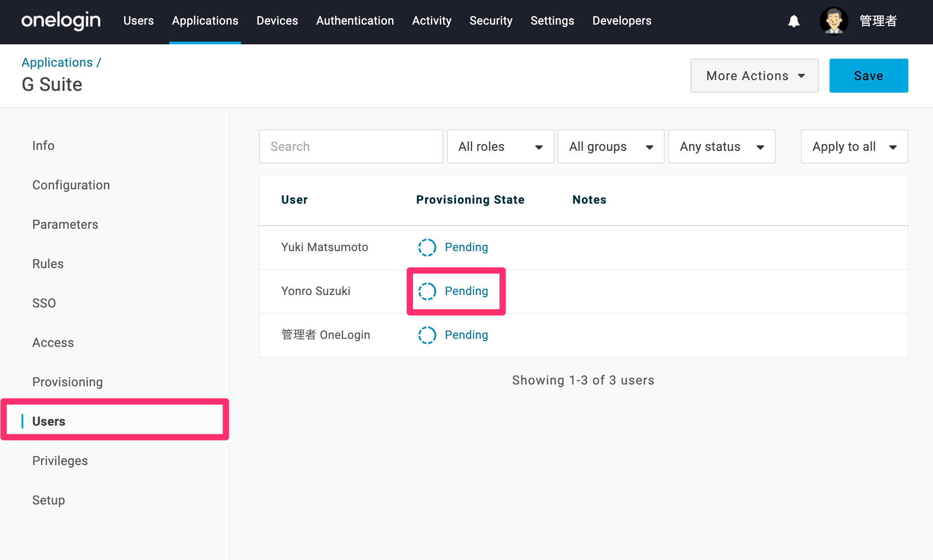
Task: Open the Settings navigation menu
Action: point(552,21)
